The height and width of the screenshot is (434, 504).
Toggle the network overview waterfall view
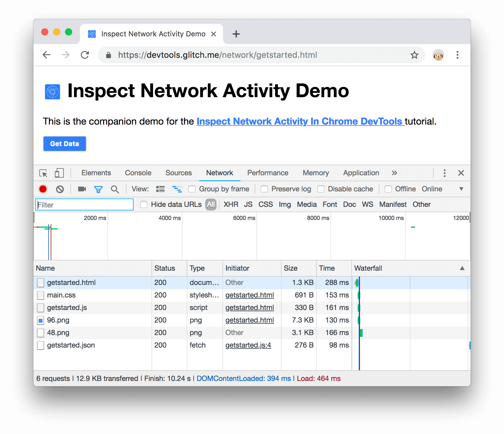[x=177, y=189]
